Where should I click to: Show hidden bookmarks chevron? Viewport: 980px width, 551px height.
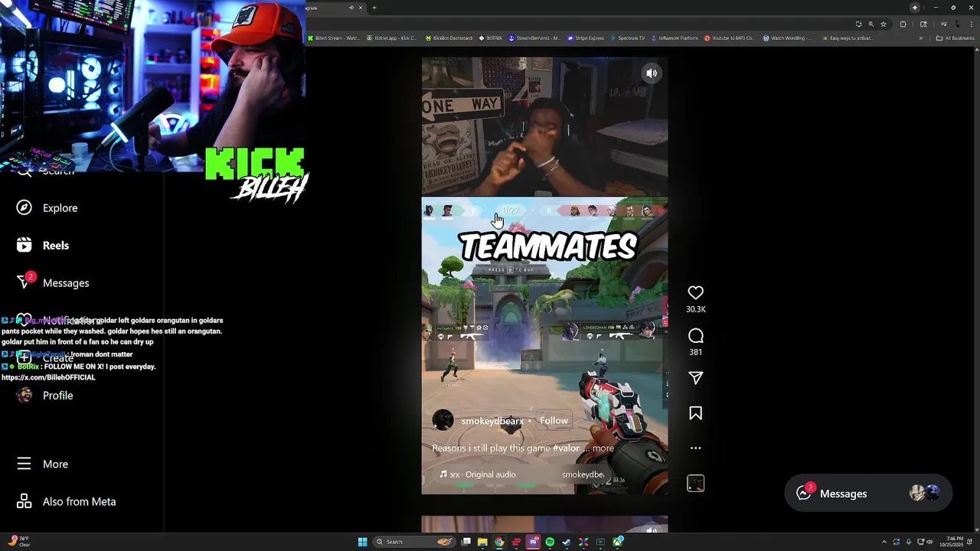(920, 38)
